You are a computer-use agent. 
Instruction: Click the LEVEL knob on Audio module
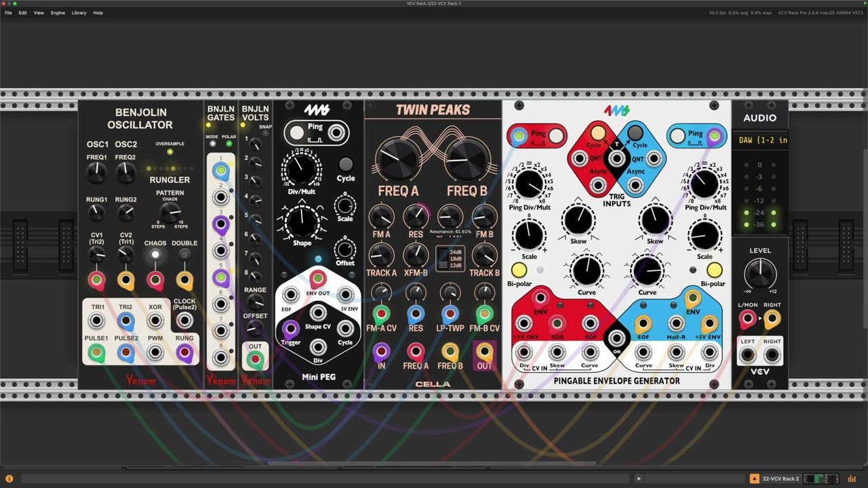759,274
